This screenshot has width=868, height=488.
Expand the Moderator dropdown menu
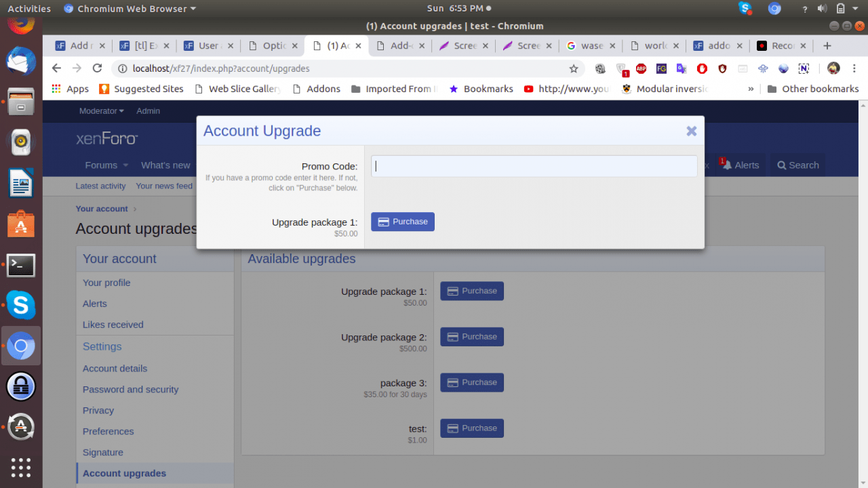(102, 111)
